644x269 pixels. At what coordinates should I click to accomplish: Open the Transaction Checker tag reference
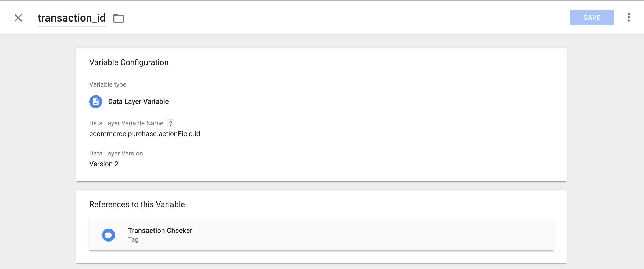(x=160, y=231)
